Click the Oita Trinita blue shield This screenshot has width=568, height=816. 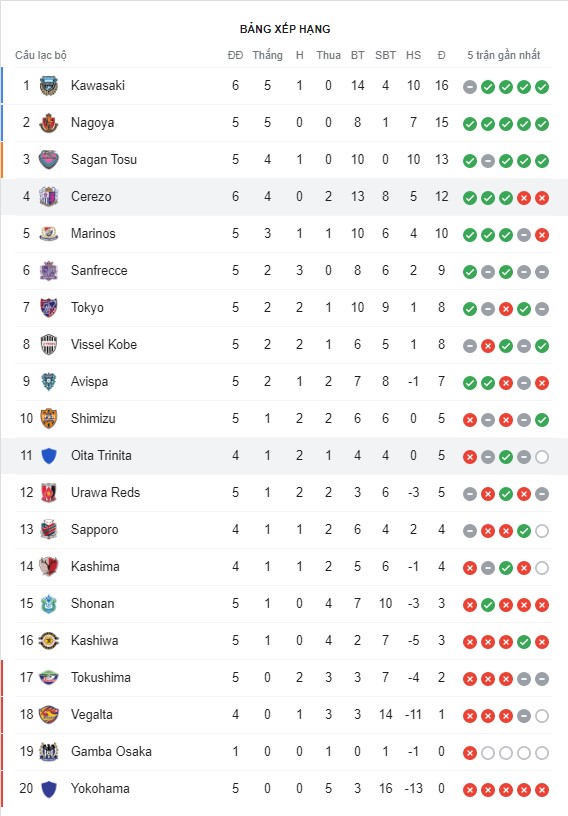(49, 456)
